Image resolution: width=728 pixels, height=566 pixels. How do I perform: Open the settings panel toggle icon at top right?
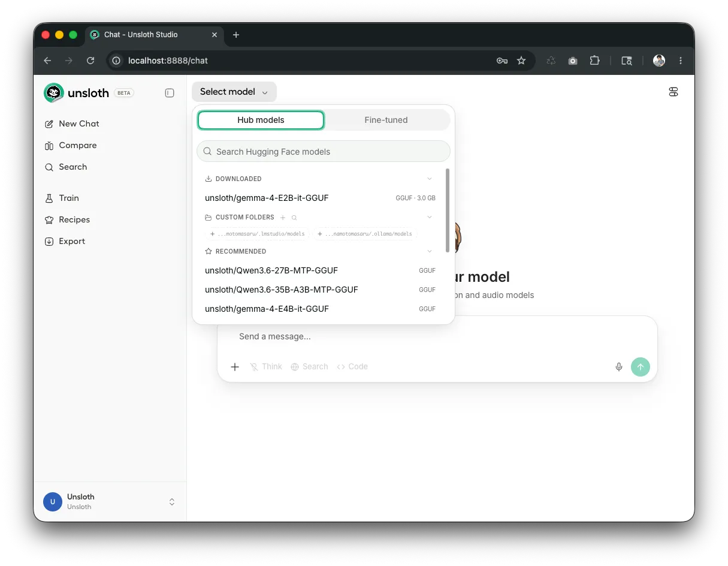[673, 92]
